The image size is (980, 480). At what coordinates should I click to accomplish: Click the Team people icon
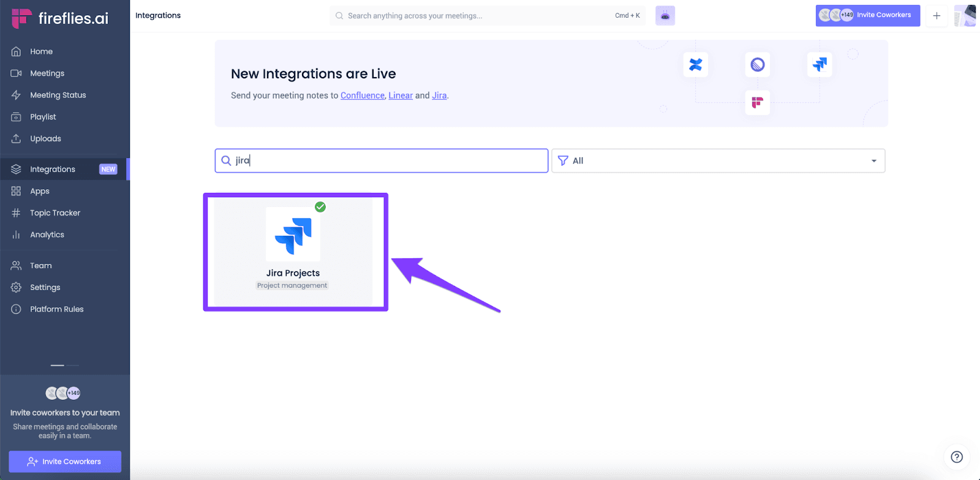pyautogui.click(x=17, y=266)
